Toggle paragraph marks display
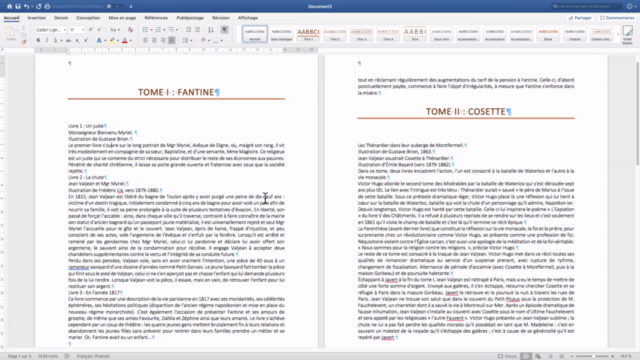Screen dimensions: 640x360 (224, 30)
